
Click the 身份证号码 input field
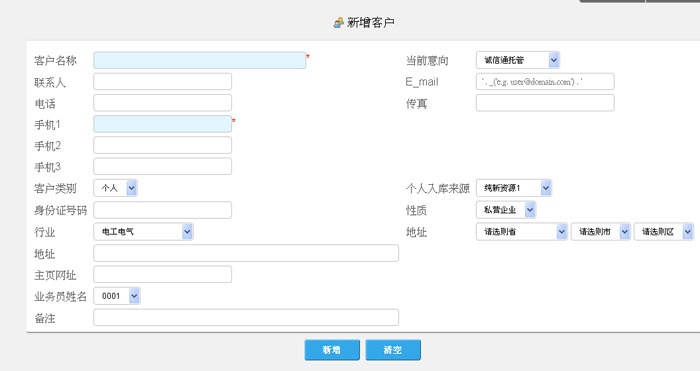click(x=162, y=210)
